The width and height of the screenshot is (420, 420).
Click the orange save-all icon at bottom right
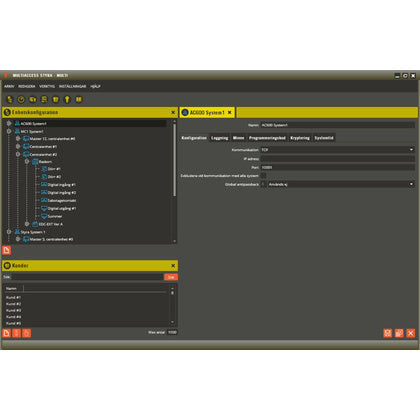(x=399, y=333)
